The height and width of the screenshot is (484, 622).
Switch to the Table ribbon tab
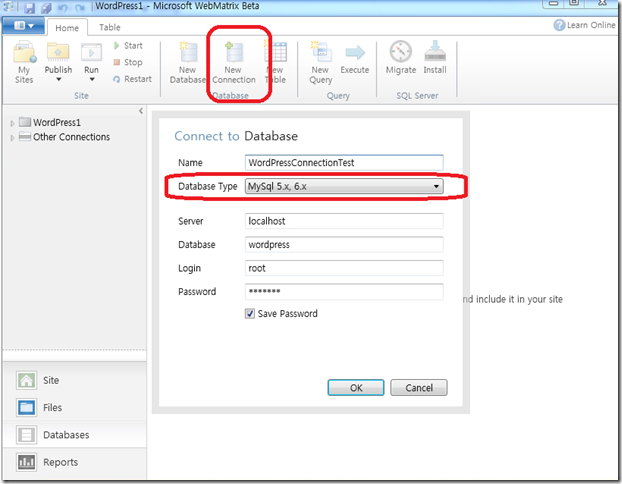110,27
